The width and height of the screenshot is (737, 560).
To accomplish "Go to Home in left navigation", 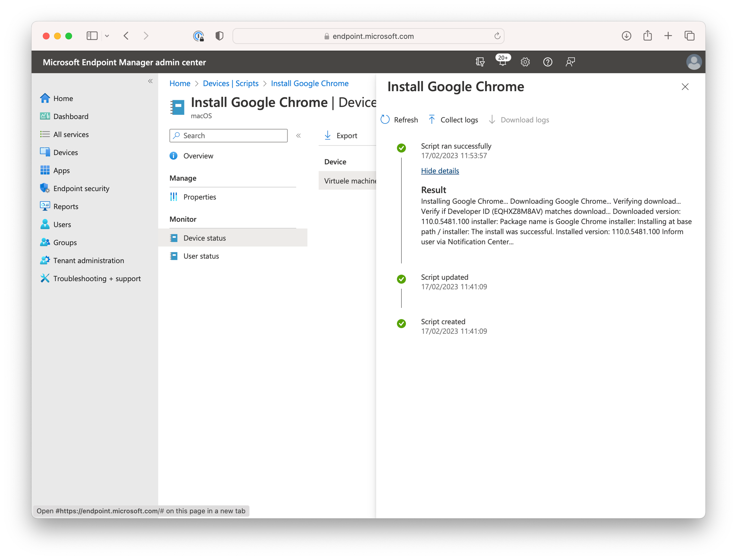I will (x=56, y=98).
